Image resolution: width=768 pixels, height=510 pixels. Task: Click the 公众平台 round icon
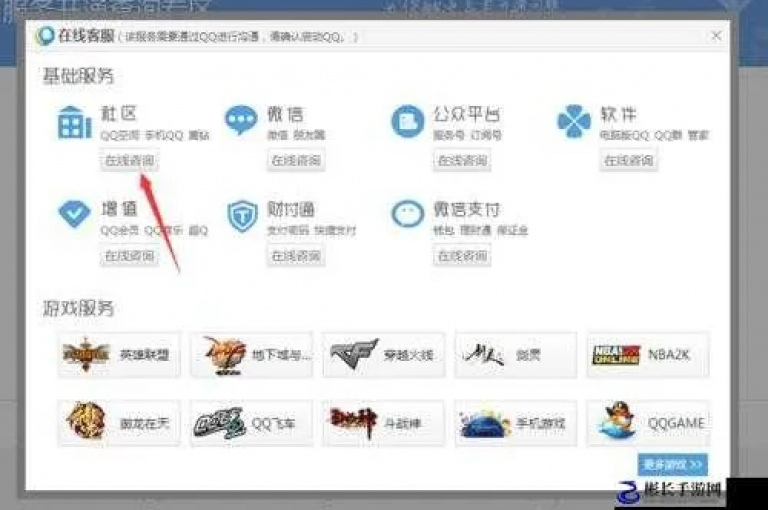(x=408, y=121)
